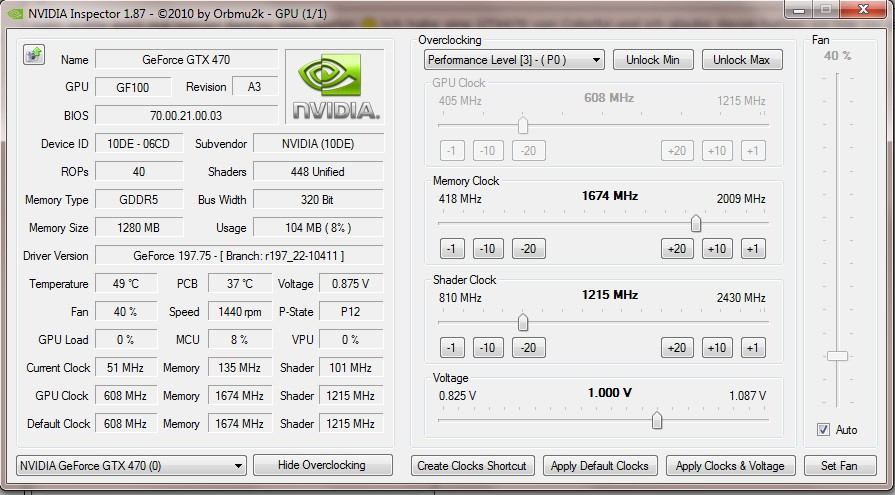Screen dimensions: 895x495
Task: Click Memory Clock -20 button
Action: tap(529, 249)
